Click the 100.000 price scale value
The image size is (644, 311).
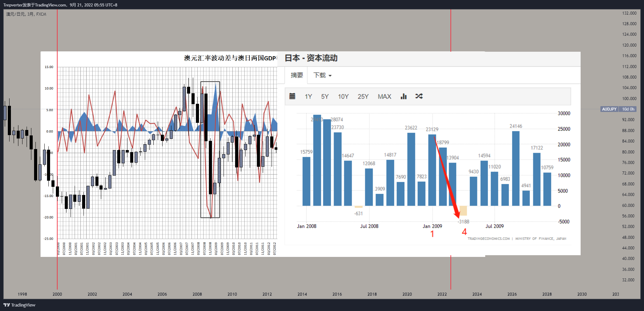pyautogui.click(x=629, y=99)
